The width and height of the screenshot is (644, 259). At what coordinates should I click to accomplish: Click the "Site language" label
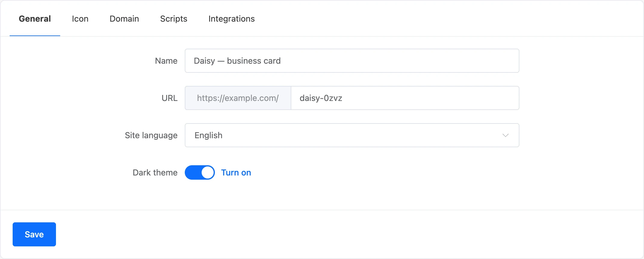tap(151, 135)
